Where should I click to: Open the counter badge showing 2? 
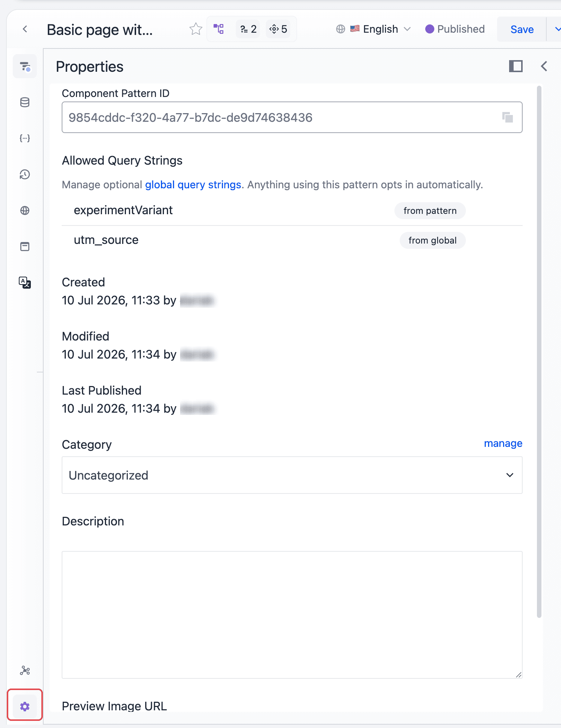[248, 29]
